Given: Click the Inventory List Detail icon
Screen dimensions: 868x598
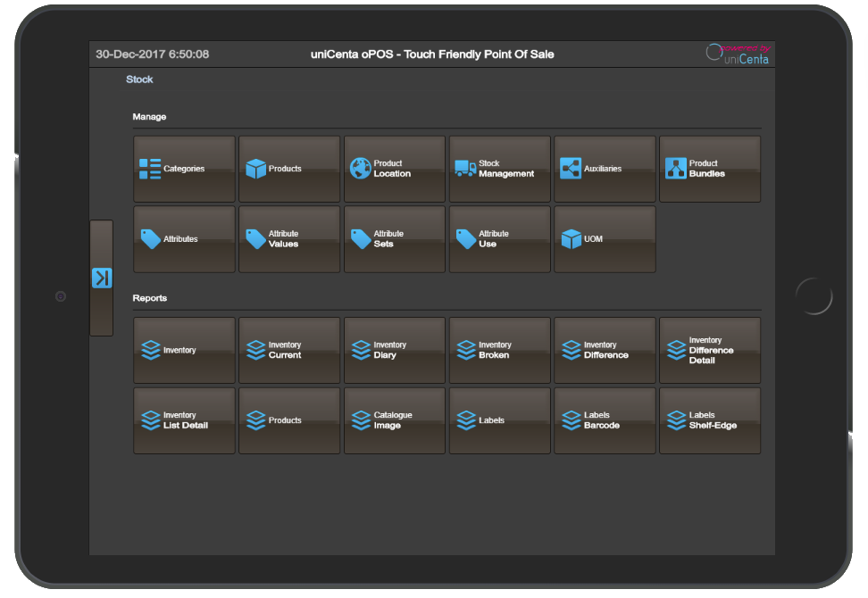Looking at the screenshot, I should click(151, 420).
